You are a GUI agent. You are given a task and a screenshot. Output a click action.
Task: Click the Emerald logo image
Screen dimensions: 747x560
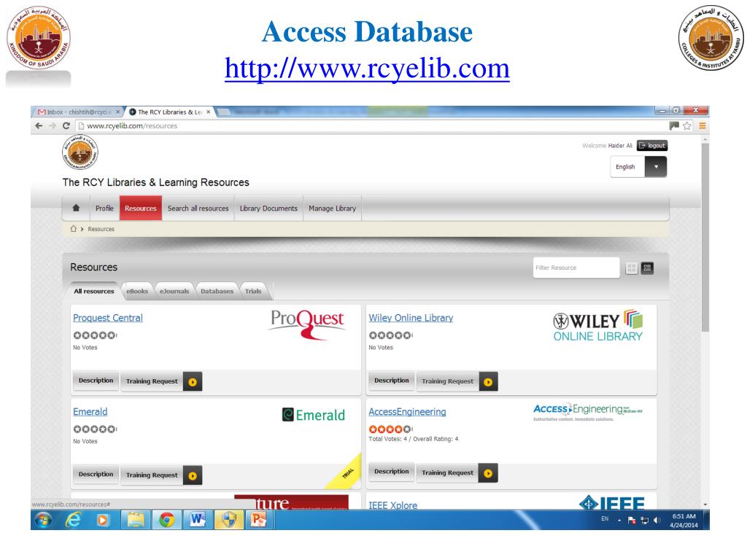tap(314, 415)
